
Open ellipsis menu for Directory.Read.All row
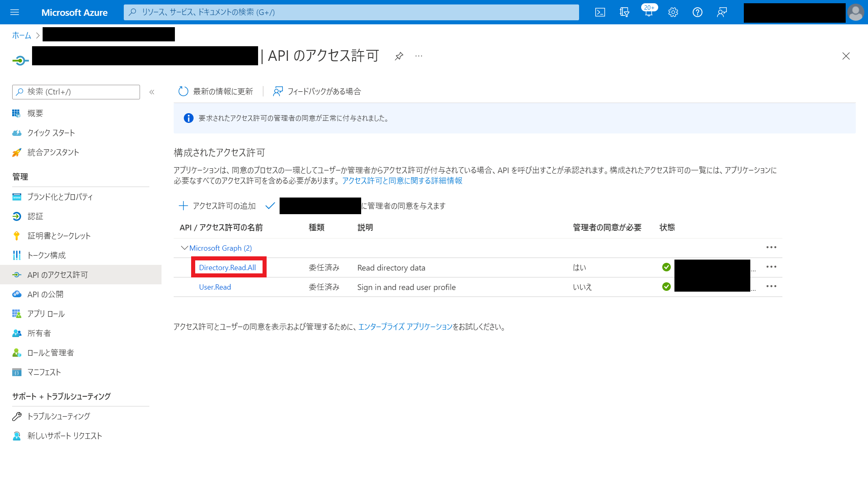771,267
